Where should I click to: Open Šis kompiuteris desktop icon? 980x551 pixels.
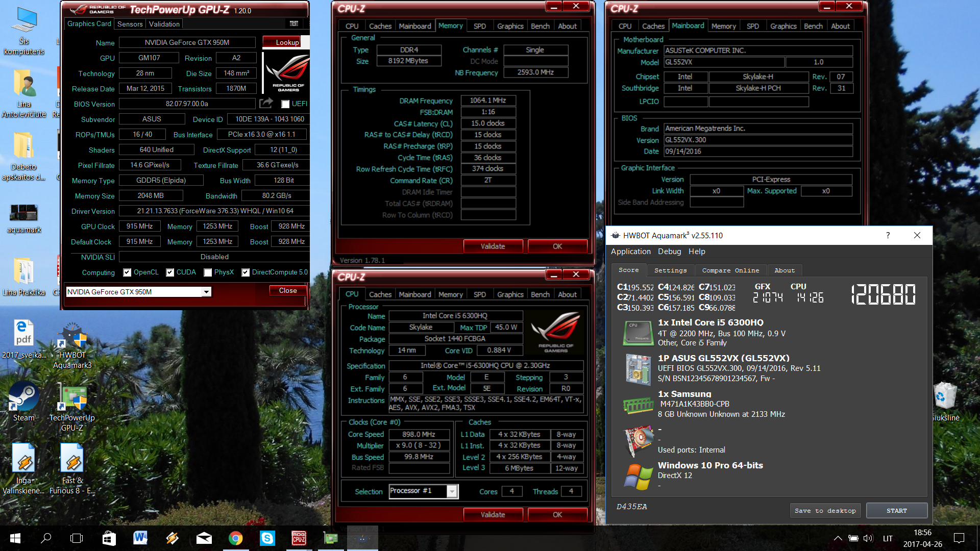(24, 31)
